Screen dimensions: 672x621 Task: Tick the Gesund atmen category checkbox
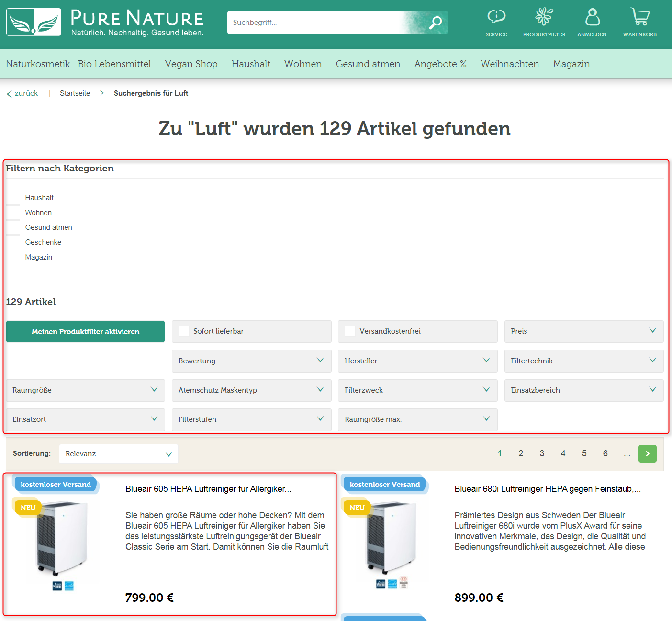[x=13, y=227]
